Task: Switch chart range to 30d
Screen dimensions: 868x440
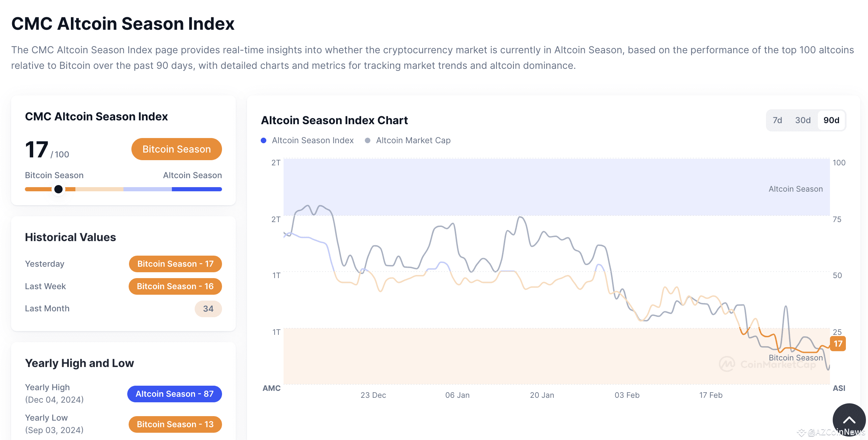Action: pos(803,120)
